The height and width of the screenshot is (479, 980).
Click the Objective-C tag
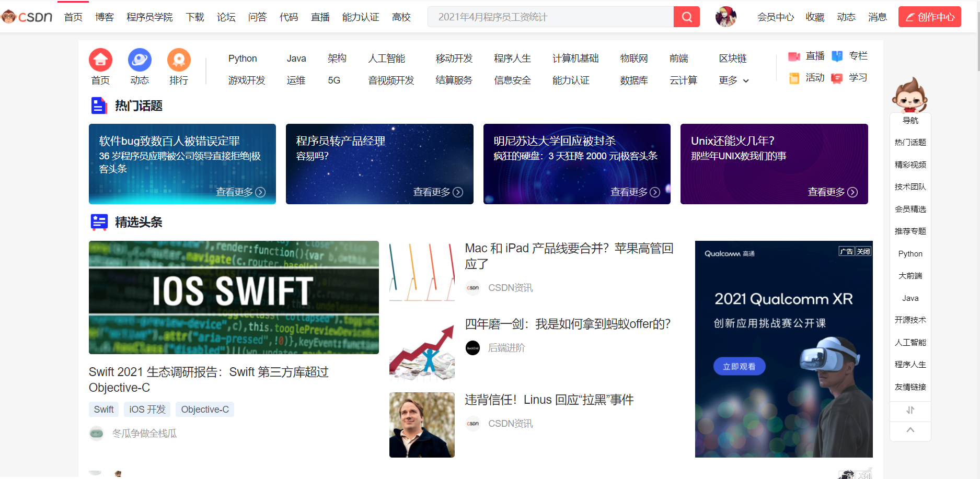coord(205,410)
